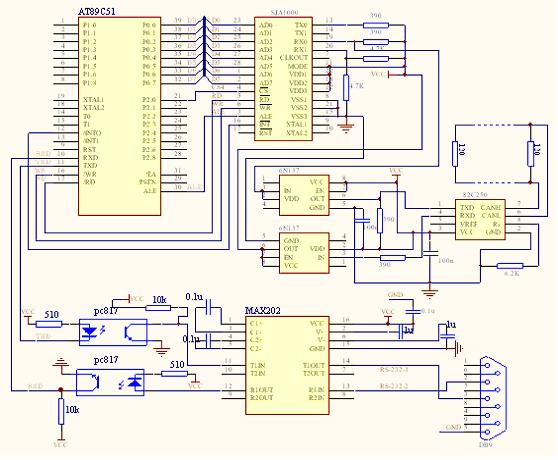Click the lower pc817 optocoupler symbol
The image size is (558, 460).
(x=110, y=382)
